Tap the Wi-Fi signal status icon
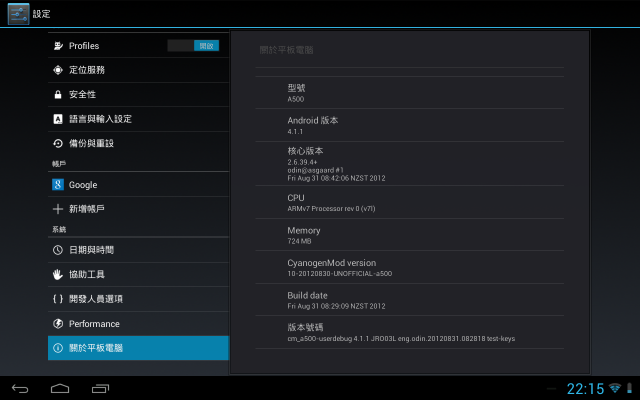The image size is (640, 400). (615, 388)
